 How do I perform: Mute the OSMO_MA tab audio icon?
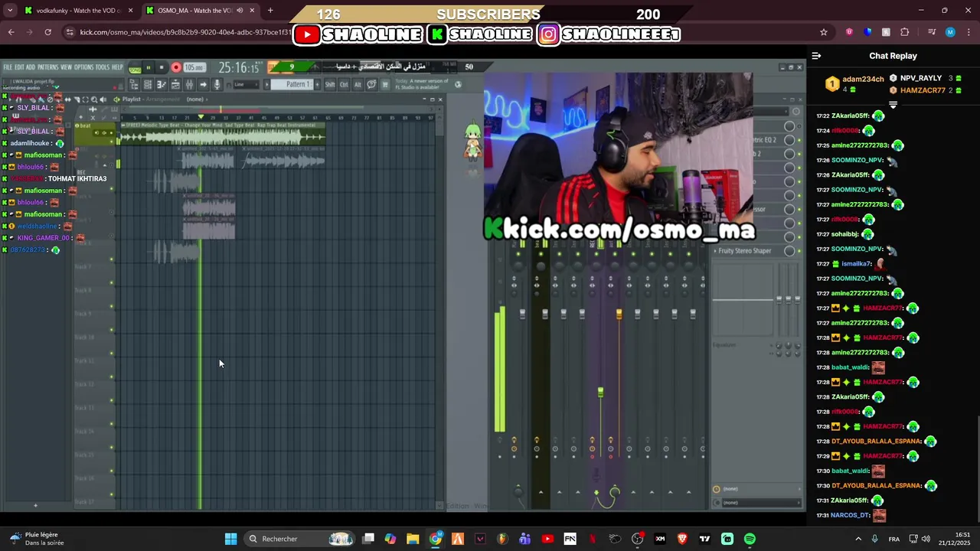point(240,11)
